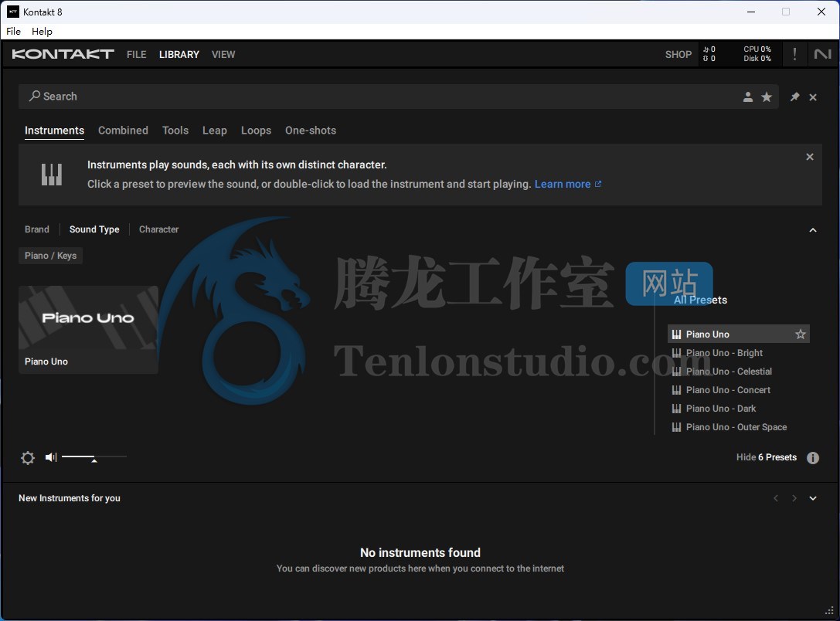Switch to Combined tab
The width and height of the screenshot is (840, 621).
click(x=123, y=131)
